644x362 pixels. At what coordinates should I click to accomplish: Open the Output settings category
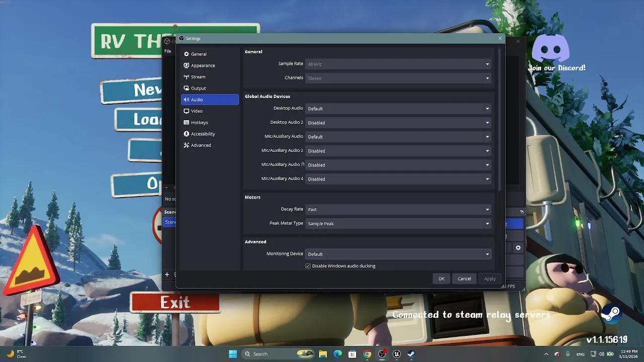pyautogui.click(x=210, y=88)
